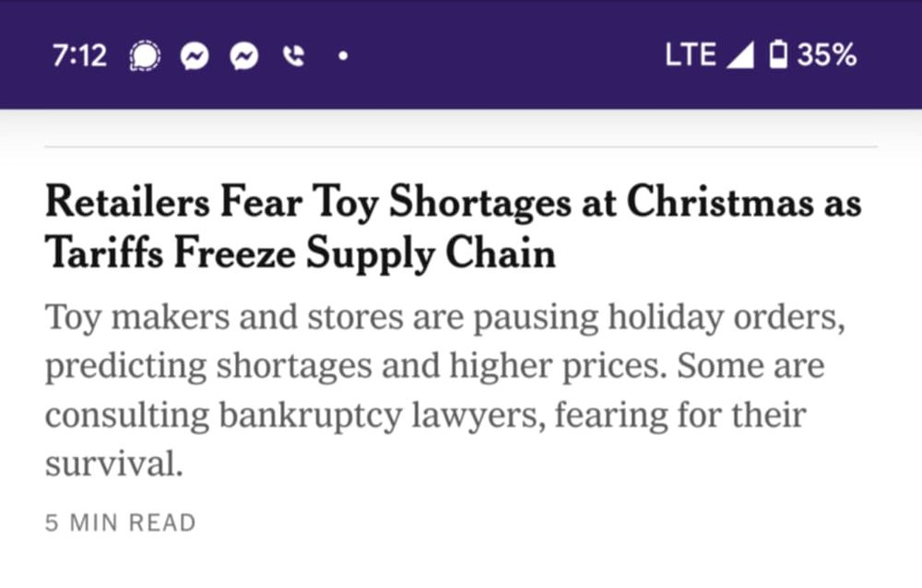Viewport: 922px width, 588px height.
Task: Tap the 7:12 clock
Action: 79,56
